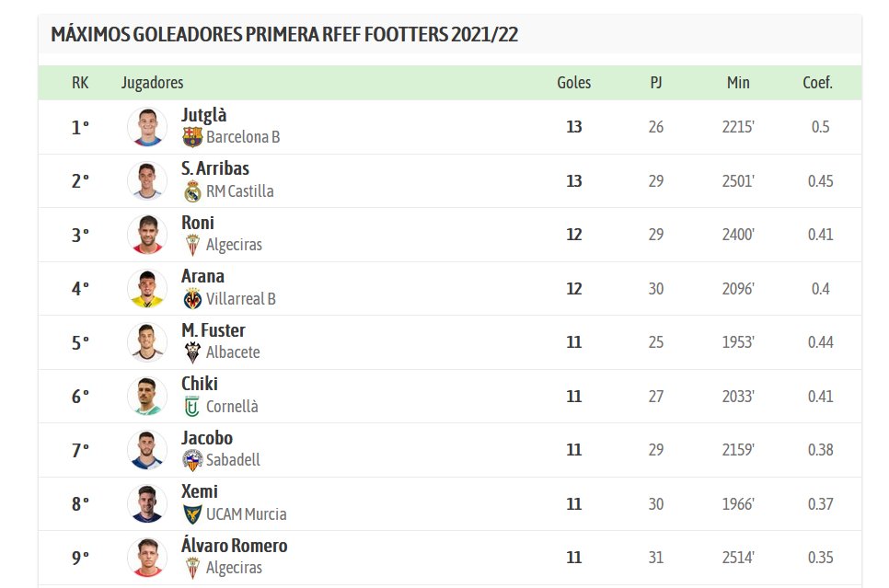Click the RM Castilla club crest
889x588 pixels.
(192, 191)
